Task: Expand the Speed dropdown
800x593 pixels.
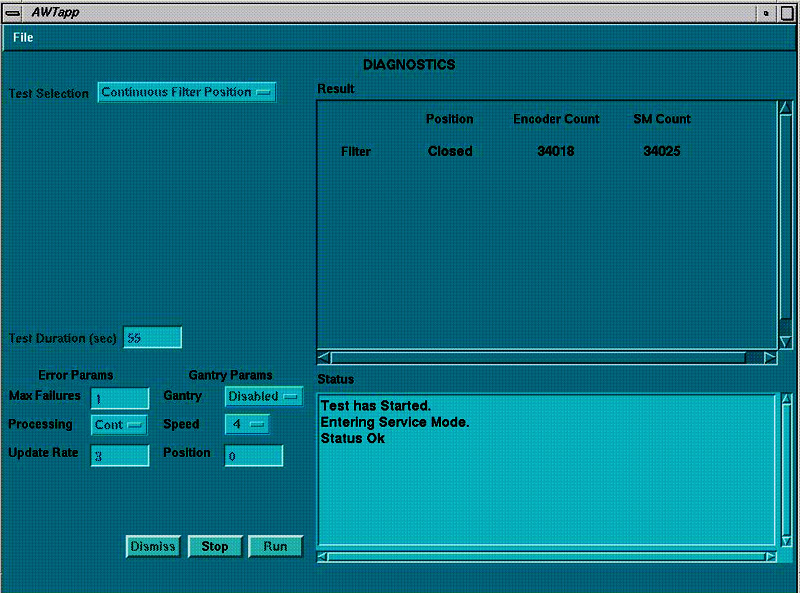Action: click(x=247, y=425)
